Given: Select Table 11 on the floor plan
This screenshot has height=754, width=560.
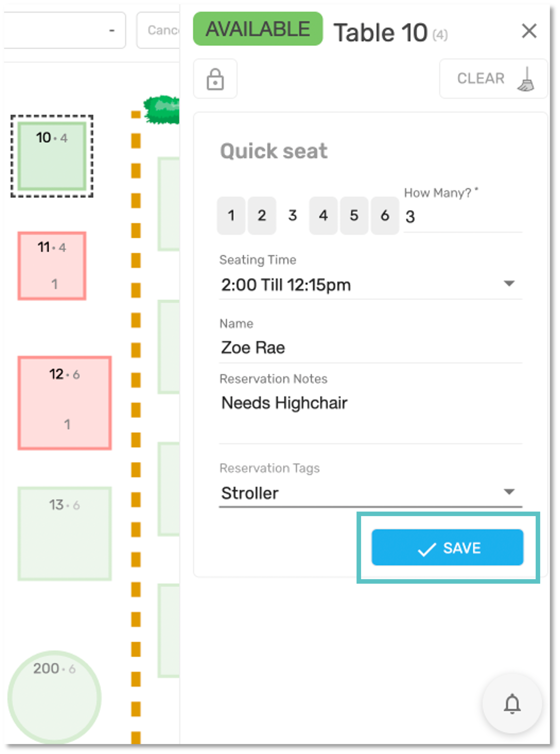Looking at the screenshot, I should click(51, 265).
